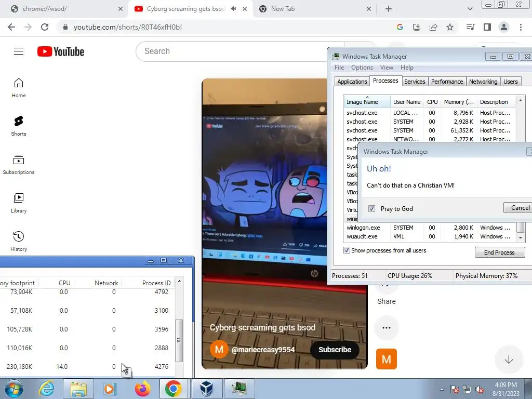The height and width of the screenshot is (399, 532).
Task: Open Chrome media controls icon
Action: (471, 27)
